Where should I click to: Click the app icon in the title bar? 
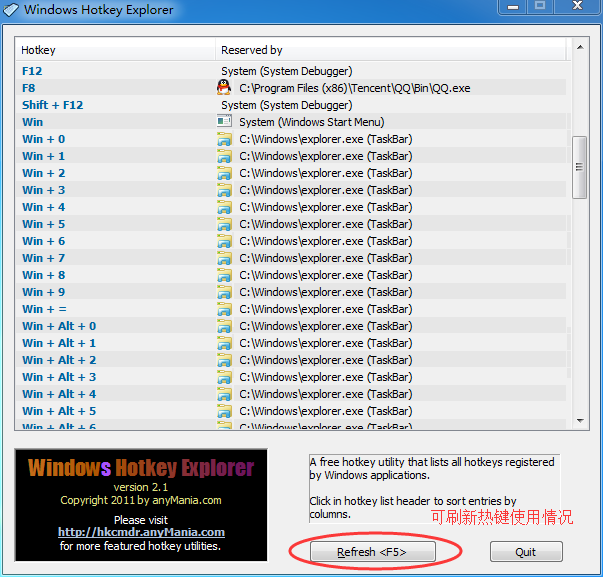[x=10, y=10]
